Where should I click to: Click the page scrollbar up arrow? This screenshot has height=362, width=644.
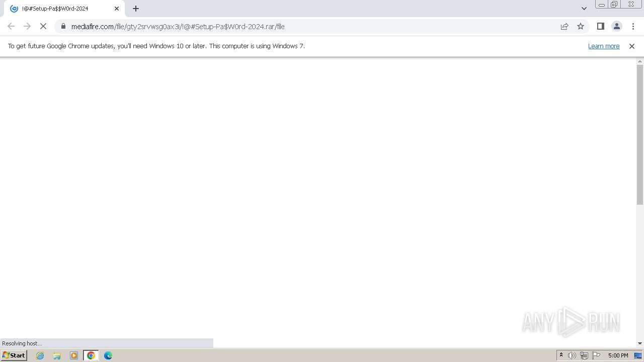tap(640, 61)
